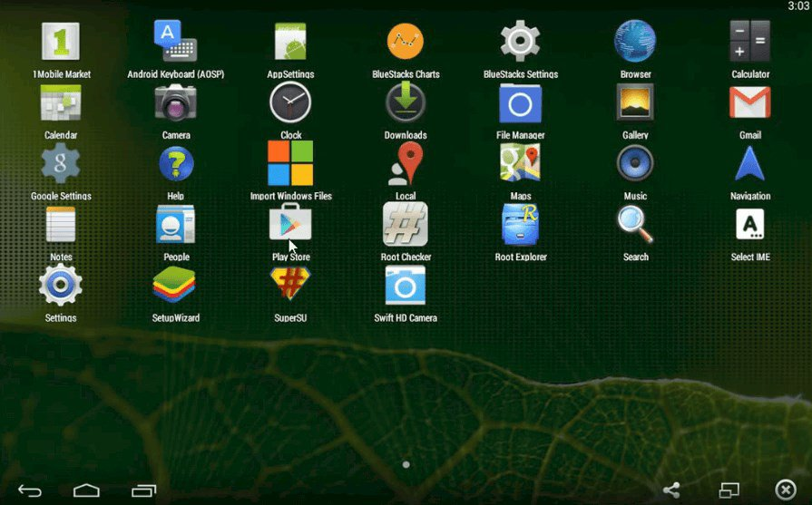Tap the Android home button
Screen dimensions: 812x505
(x=86, y=490)
